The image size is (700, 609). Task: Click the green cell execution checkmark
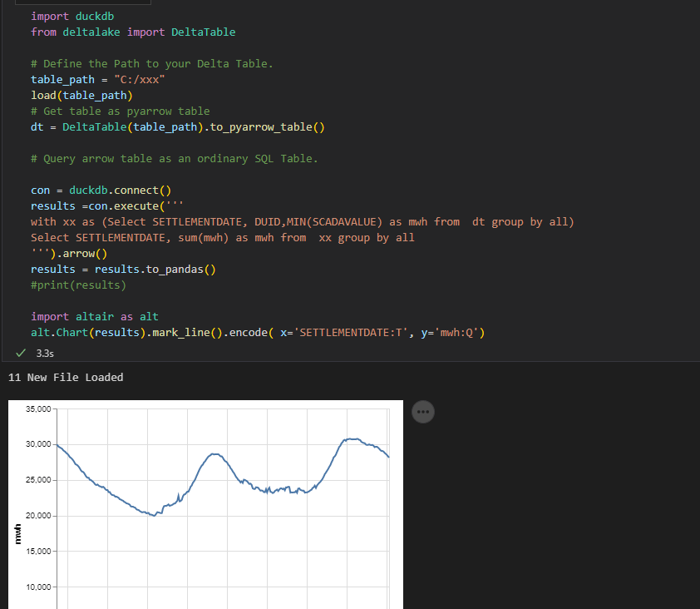point(20,353)
